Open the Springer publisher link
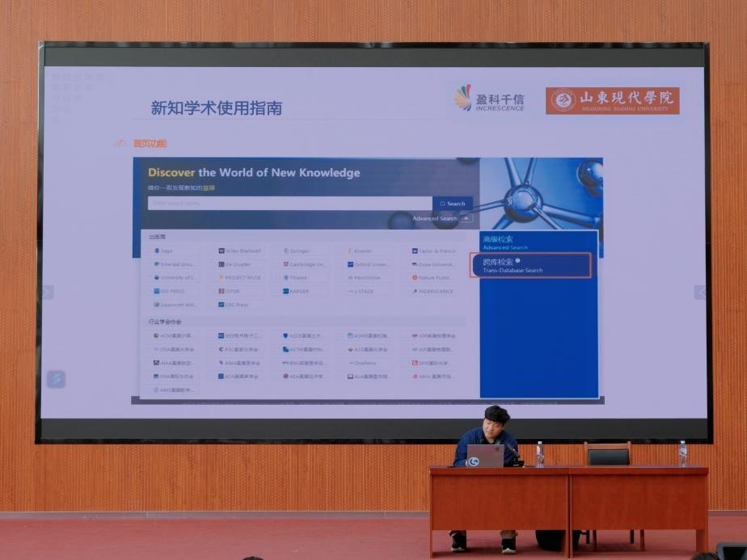Image resolution: width=747 pixels, height=560 pixels. pyautogui.click(x=298, y=251)
